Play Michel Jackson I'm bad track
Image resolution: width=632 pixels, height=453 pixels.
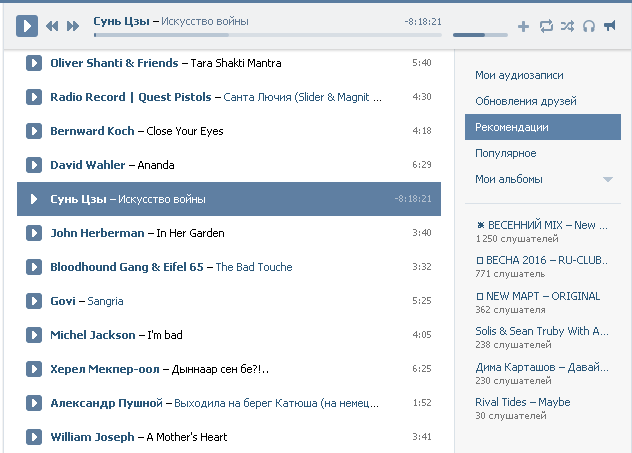coord(34,335)
